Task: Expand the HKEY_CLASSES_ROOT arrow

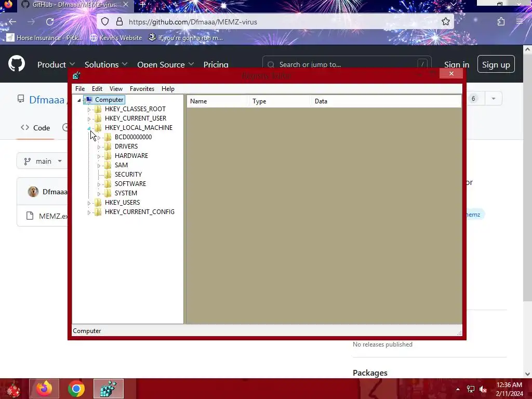Action: point(89,110)
